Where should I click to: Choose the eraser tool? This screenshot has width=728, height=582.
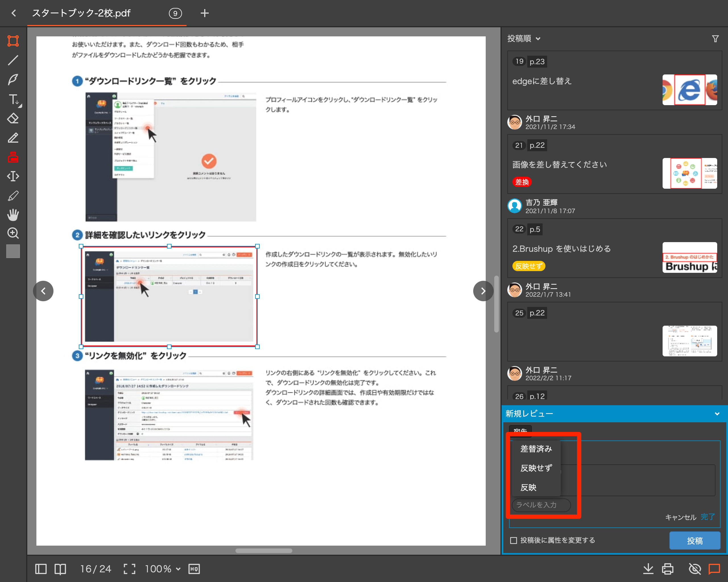[13, 119]
